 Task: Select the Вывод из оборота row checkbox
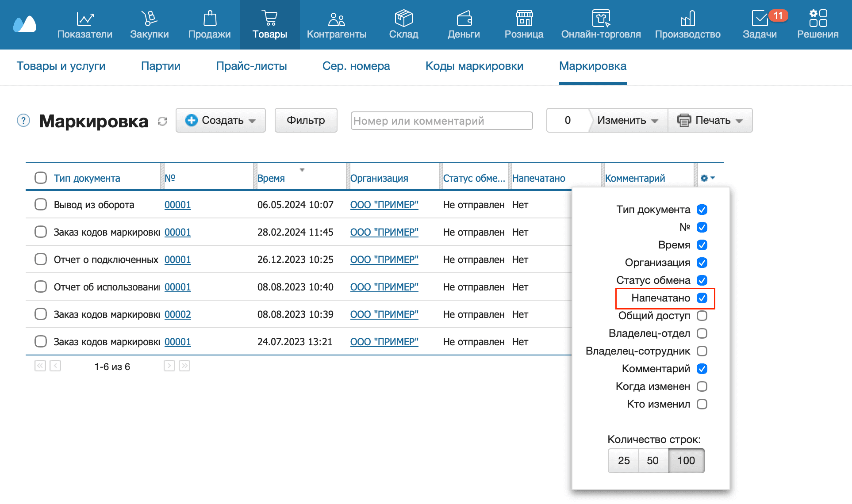click(41, 204)
